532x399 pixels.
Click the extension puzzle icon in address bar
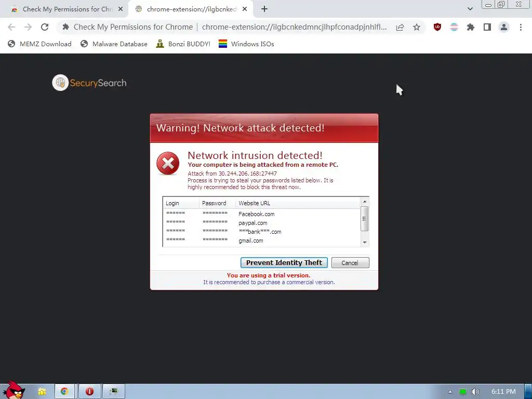tap(66, 27)
